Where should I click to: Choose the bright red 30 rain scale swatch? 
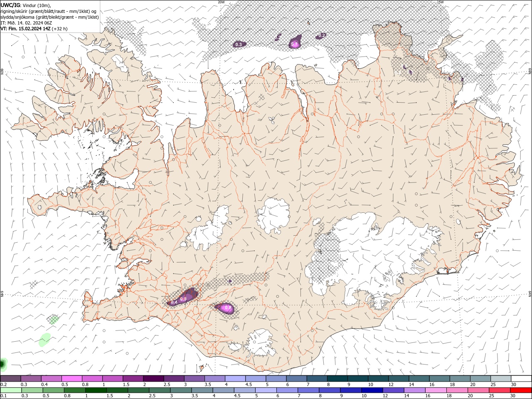click(x=521, y=390)
